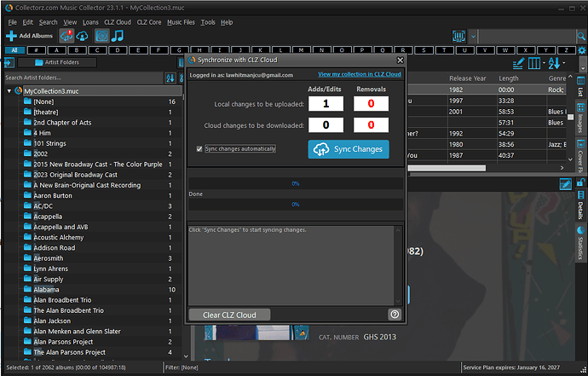Open the column chooser dropdown arrow
The width and height of the screenshot is (588, 376).
544,63
